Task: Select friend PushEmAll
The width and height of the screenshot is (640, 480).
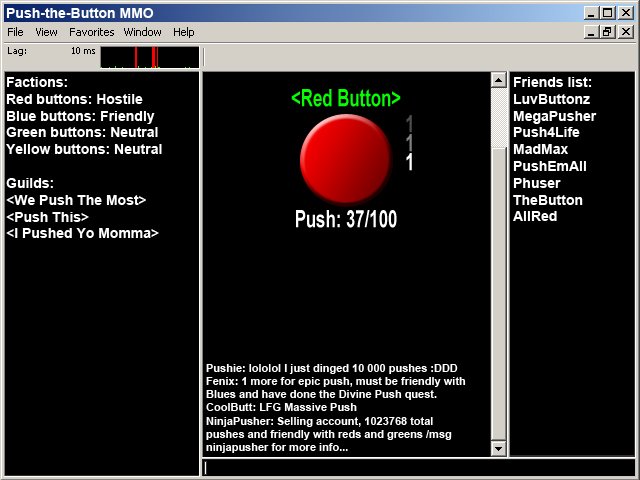Action: pyautogui.click(x=550, y=167)
